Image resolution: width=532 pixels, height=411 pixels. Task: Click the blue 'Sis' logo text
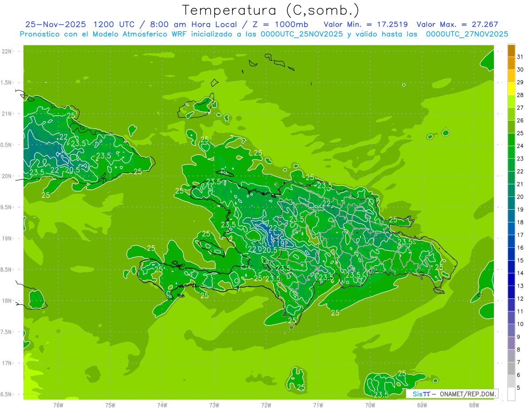click(x=418, y=394)
